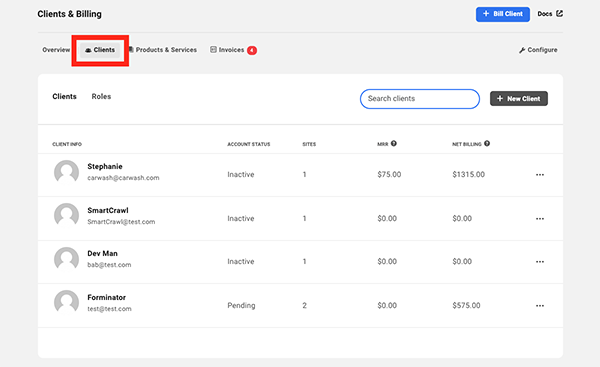Screen dimensions: 600x367
Task: Click the MRR help question-mark icon
Action: (394, 144)
